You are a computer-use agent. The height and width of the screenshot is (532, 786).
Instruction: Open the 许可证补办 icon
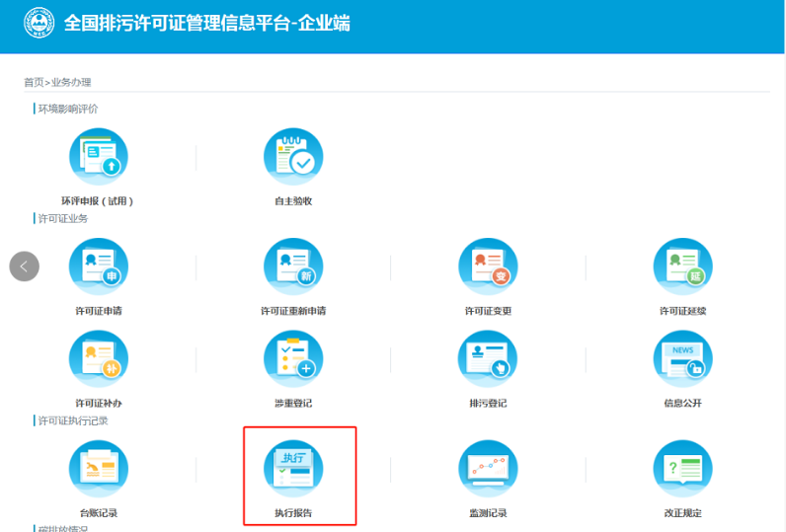point(98,360)
